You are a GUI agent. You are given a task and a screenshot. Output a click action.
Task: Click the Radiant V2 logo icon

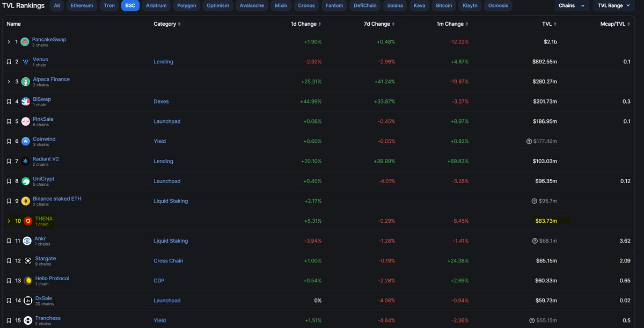tap(26, 161)
